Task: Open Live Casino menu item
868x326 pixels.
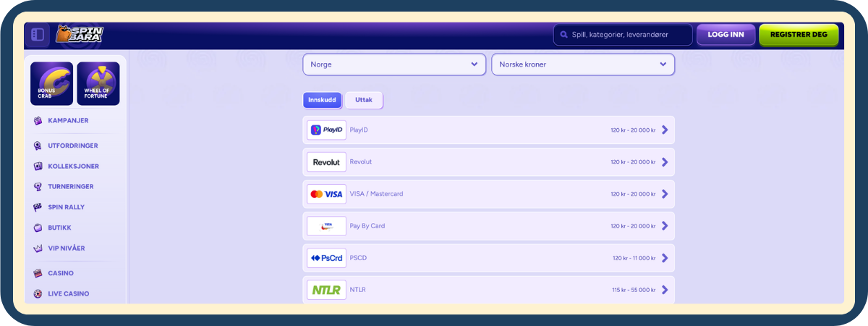Action: tap(69, 293)
